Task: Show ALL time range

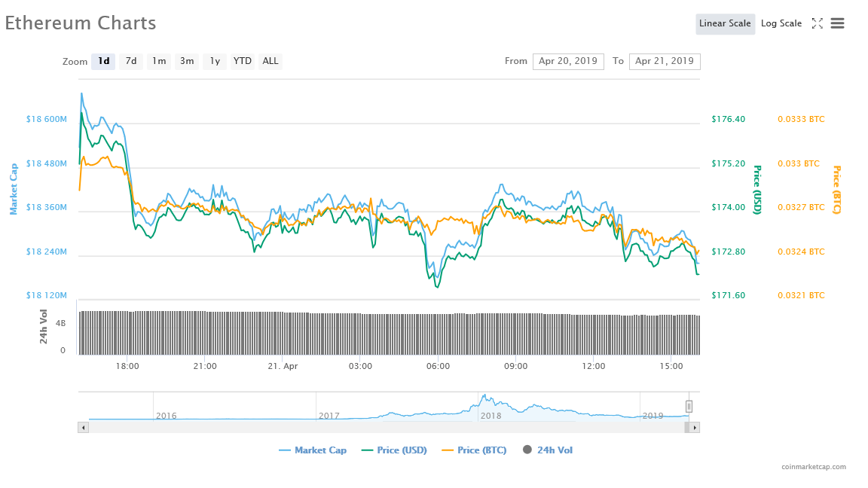Action: point(270,61)
